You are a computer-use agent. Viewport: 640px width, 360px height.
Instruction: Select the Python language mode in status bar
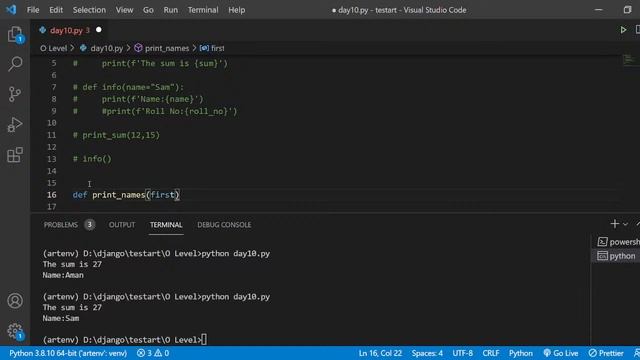tap(520, 353)
